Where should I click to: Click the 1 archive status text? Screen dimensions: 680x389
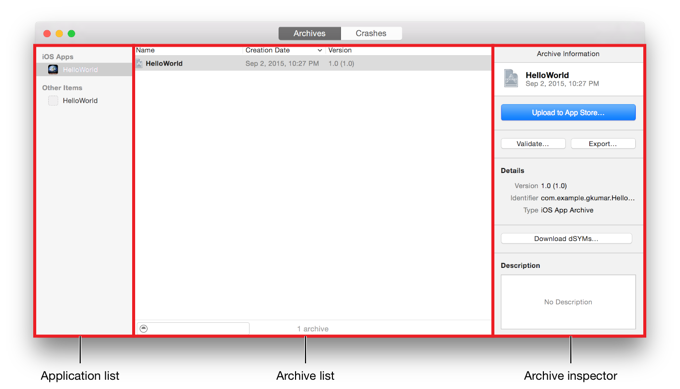click(x=313, y=329)
